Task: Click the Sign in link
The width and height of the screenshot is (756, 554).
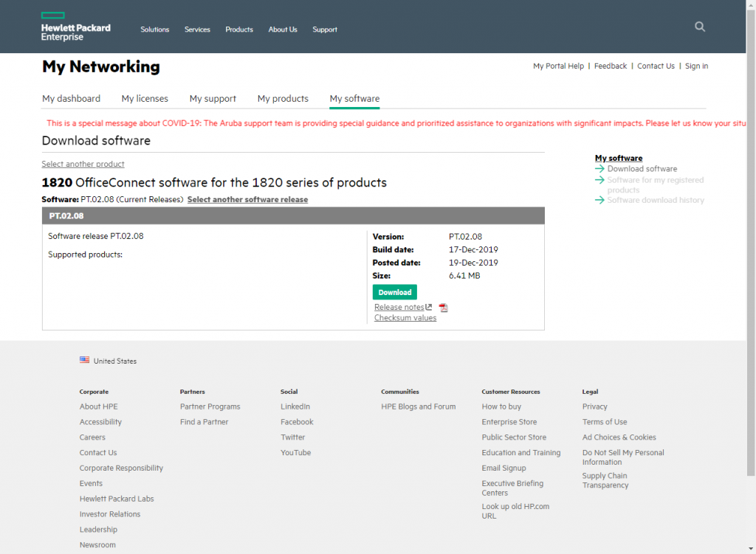Action: click(696, 66)
